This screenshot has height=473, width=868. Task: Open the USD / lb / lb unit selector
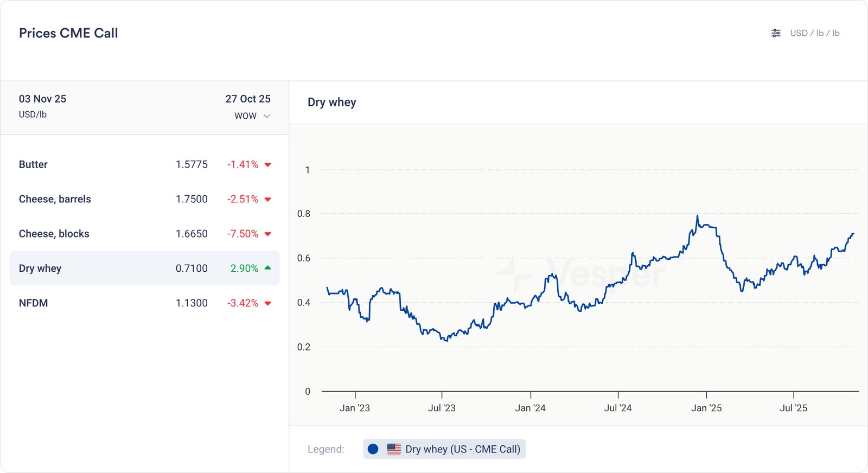coord(814,33)
